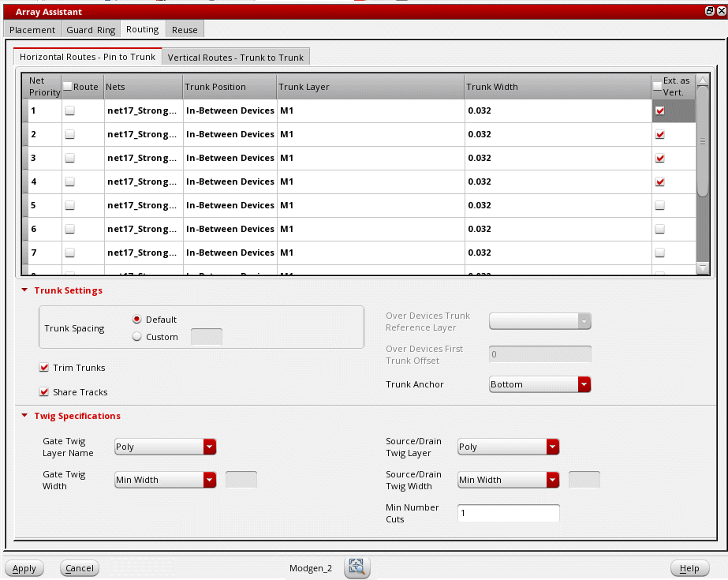Close the Array Assistant panel
This screenshot has height=580, width=728.
coord(721,12)
